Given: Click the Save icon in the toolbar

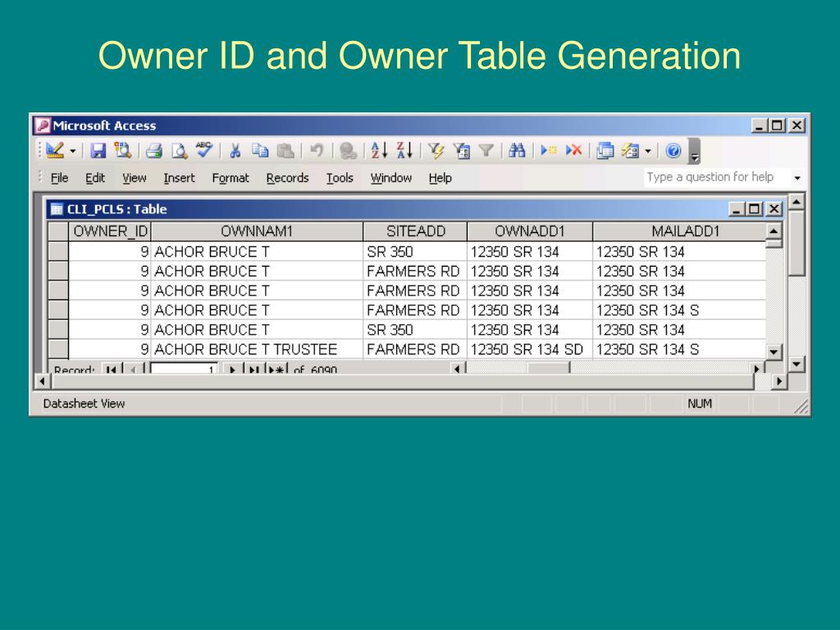Looking at the screenshot, I should pyautogui.click(x=98, y=151).
